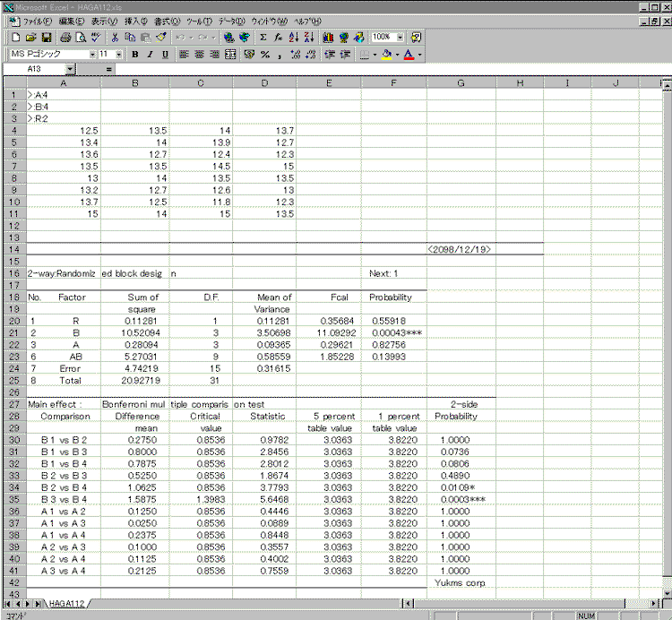Image resolution: width=672 pixels, height=620 pixels.
Task: Click the AutoSum sigma icon
Action: point(263,38)
